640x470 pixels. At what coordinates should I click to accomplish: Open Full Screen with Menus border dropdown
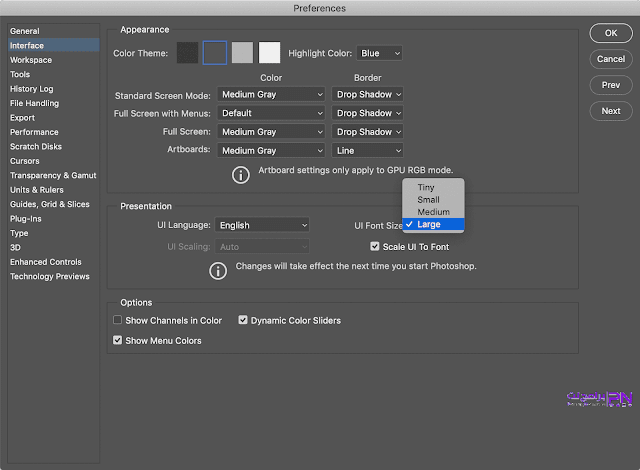(x=367, y=113)
